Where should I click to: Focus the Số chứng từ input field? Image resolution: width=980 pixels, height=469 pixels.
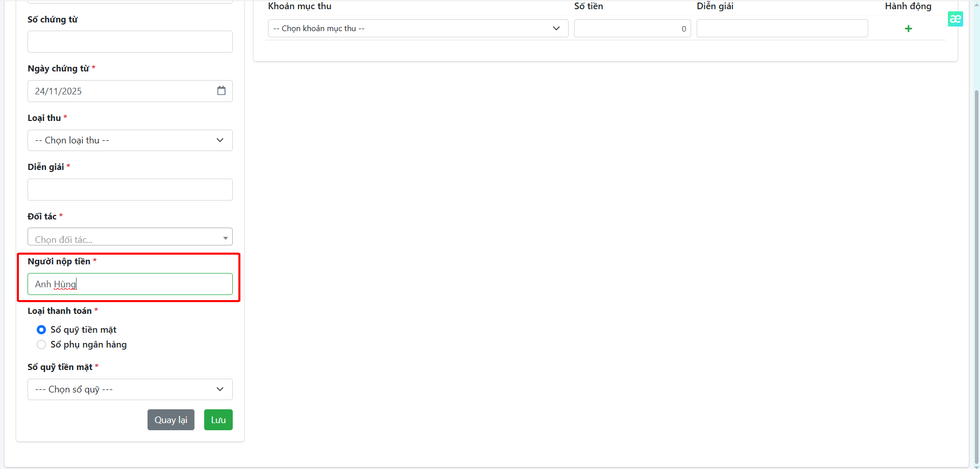(x=130, y=42)
